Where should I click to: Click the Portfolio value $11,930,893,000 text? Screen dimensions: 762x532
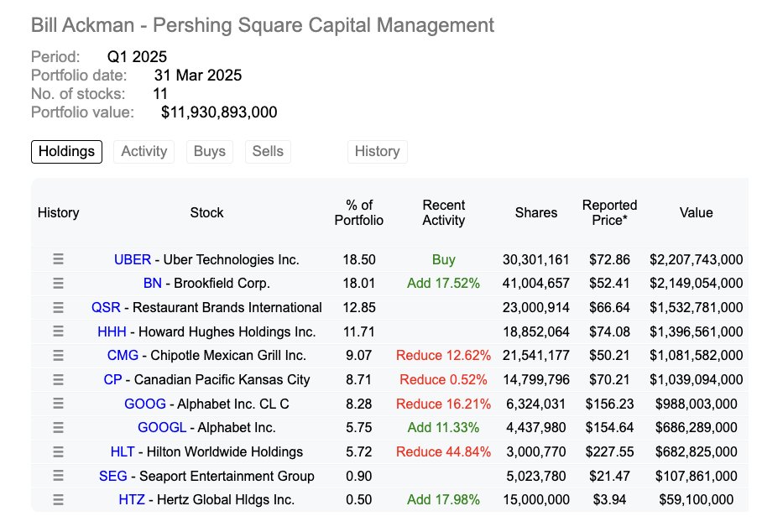tap(219, 112)
